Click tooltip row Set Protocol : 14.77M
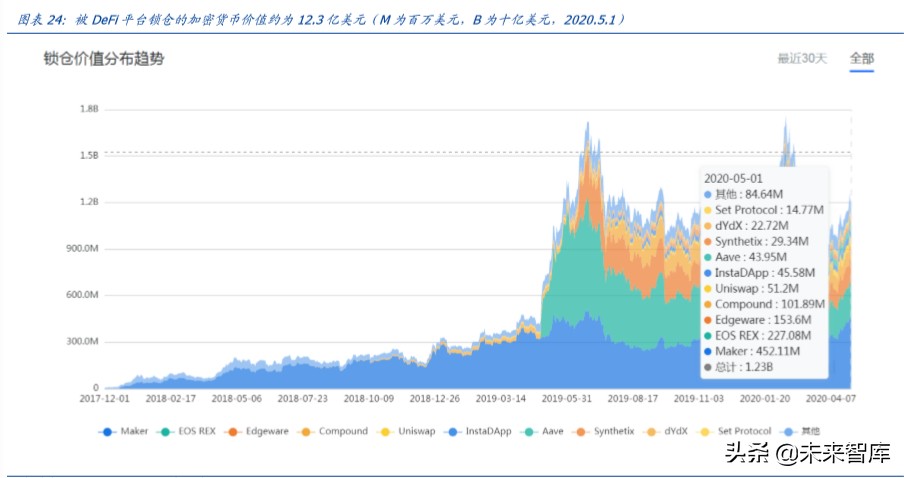Screen dimensions: 904x478 (x=764, y=210)
